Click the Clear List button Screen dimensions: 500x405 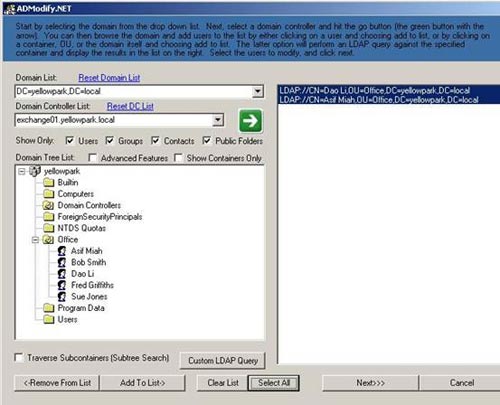click(x=223, y=383)
